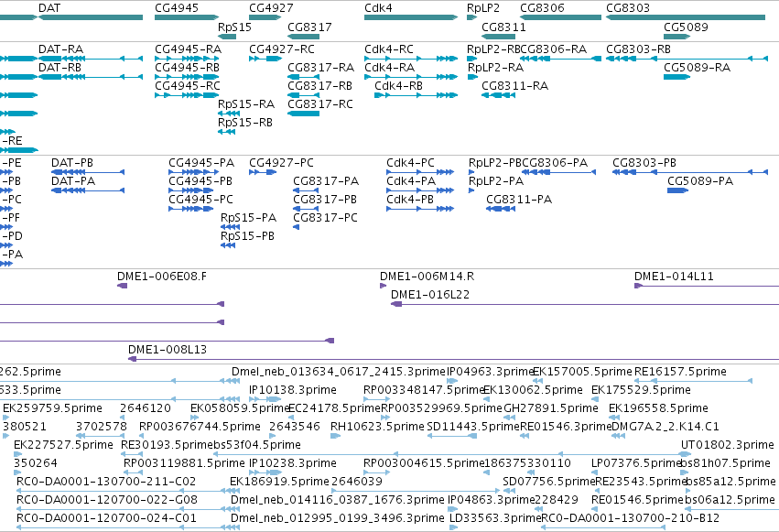
Task: Select the DAT-RB transcript label
Action: [60, 68]
